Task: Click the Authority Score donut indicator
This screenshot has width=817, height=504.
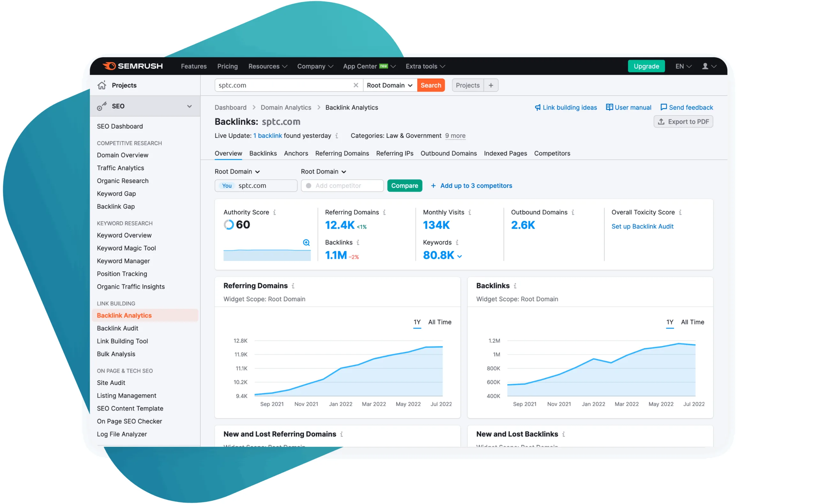Action: point(229,225)
